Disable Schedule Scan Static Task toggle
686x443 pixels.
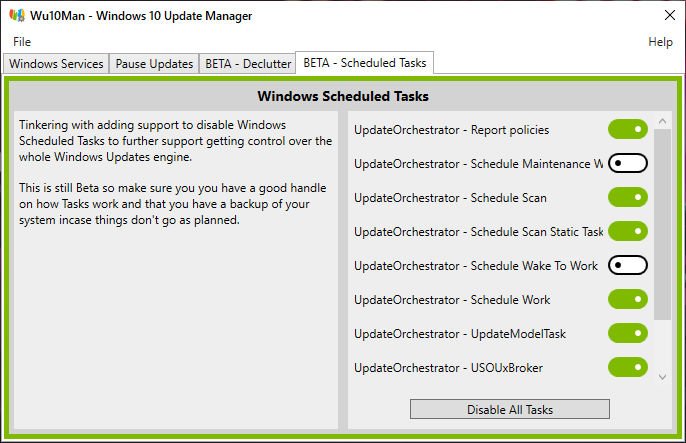click(628, 231)
